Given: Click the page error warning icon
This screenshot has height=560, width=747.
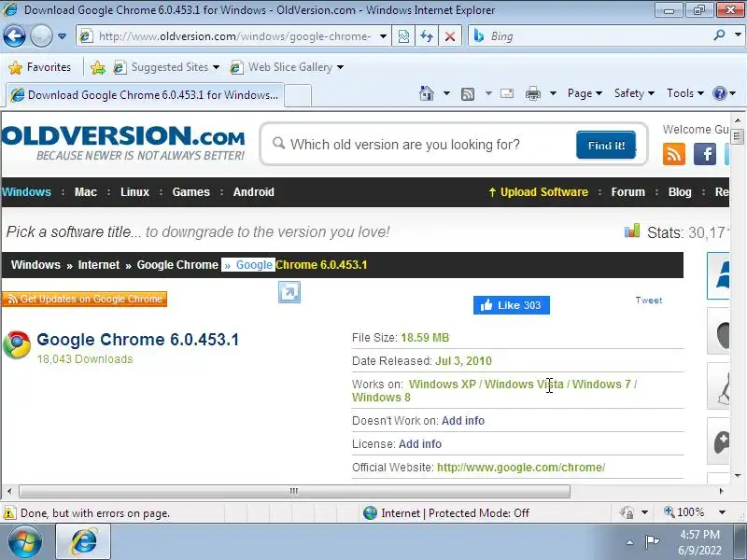Looking at the screenshot, I should tap(9, 513).
